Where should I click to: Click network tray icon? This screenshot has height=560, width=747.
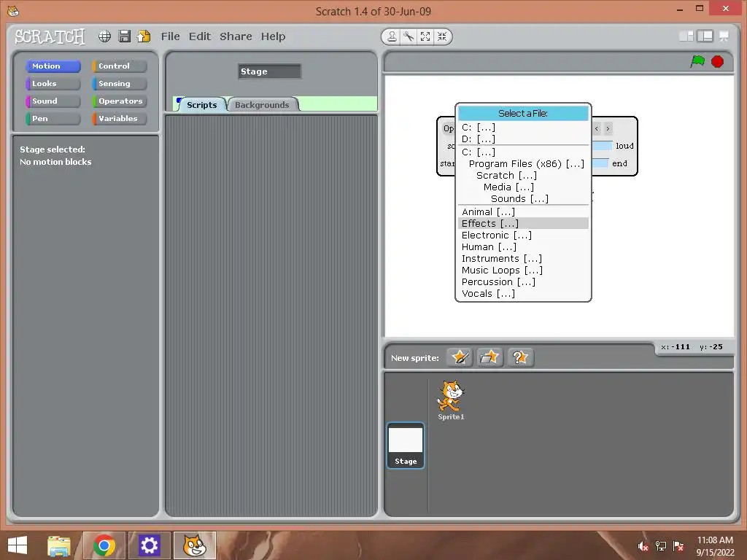(x=661, y=546)
